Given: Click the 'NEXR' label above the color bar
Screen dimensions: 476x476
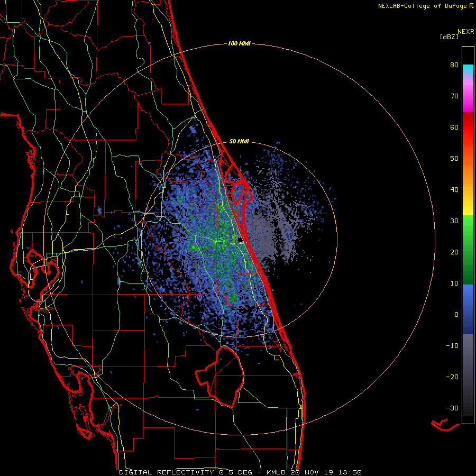Looking at the screenshot, I should (x=465, y=32).
